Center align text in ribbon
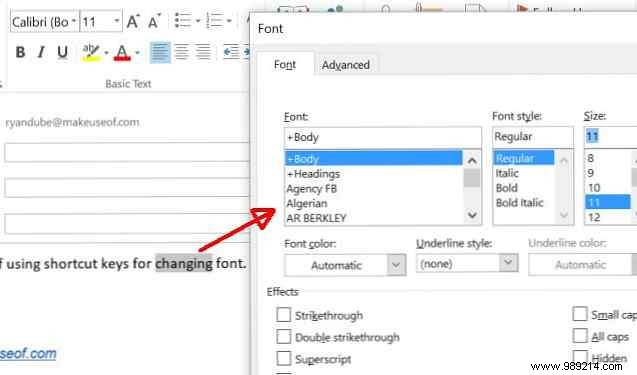The image size is (637, 375). coord(182,52)
